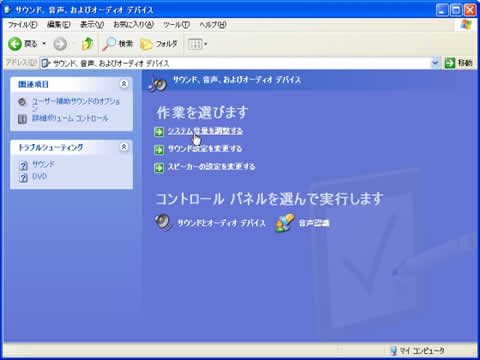Collapse the Troubleshooting panel chevron
This screenshot has height=360, width=480.
pos(124,147)
